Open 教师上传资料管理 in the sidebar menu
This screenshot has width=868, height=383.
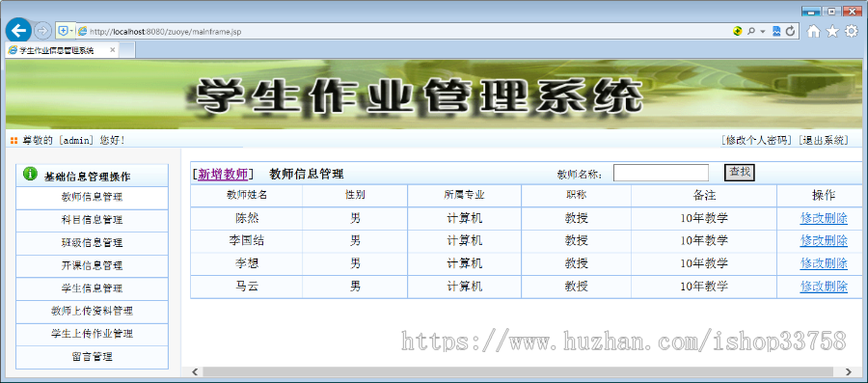(92, 311)
